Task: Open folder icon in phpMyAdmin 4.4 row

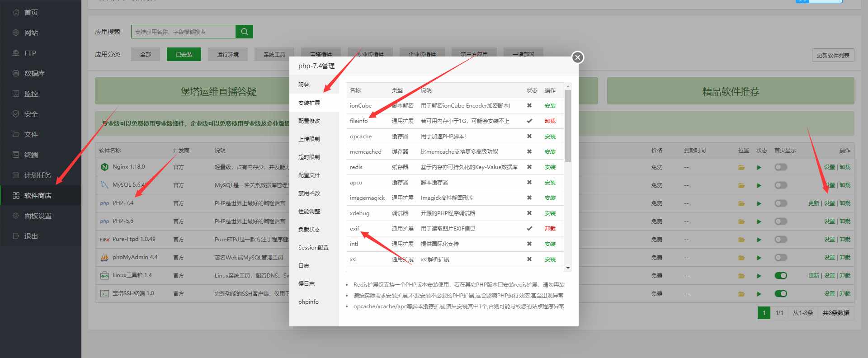Action: pos(741,258)
